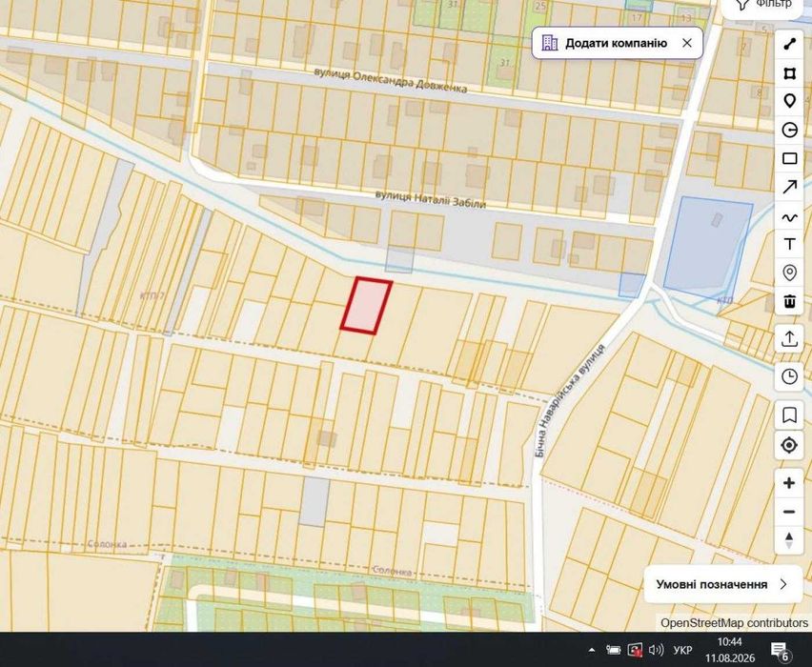This screenshot has height=667, width=812.
Task: Reset map orientation compass arrow
Action: (789, 540)
